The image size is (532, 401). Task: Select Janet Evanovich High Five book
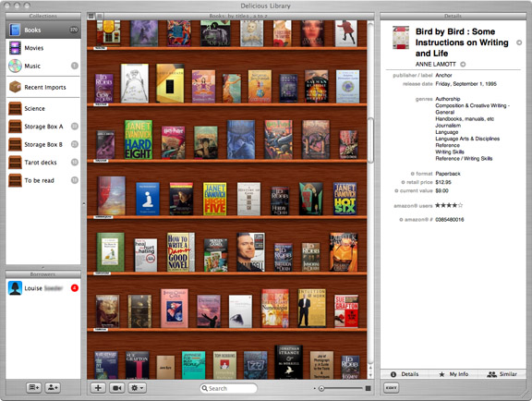(x=215, y=199)
